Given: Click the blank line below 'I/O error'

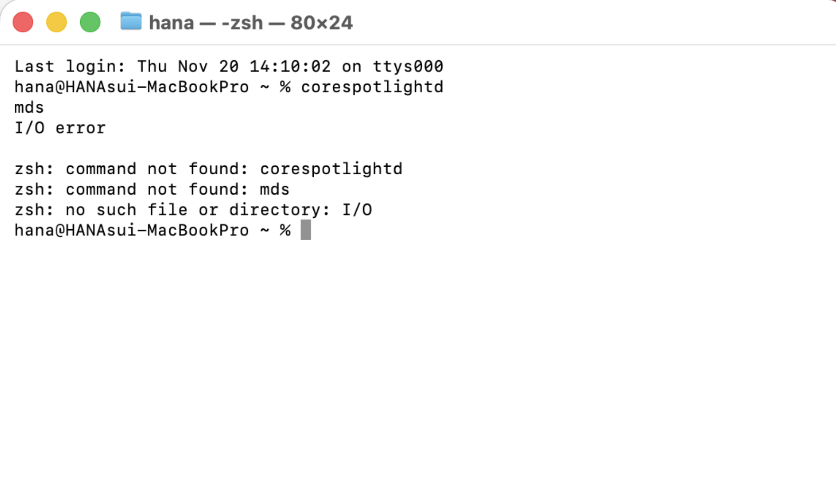Looking at the screenshot, I should click(190, 148).
